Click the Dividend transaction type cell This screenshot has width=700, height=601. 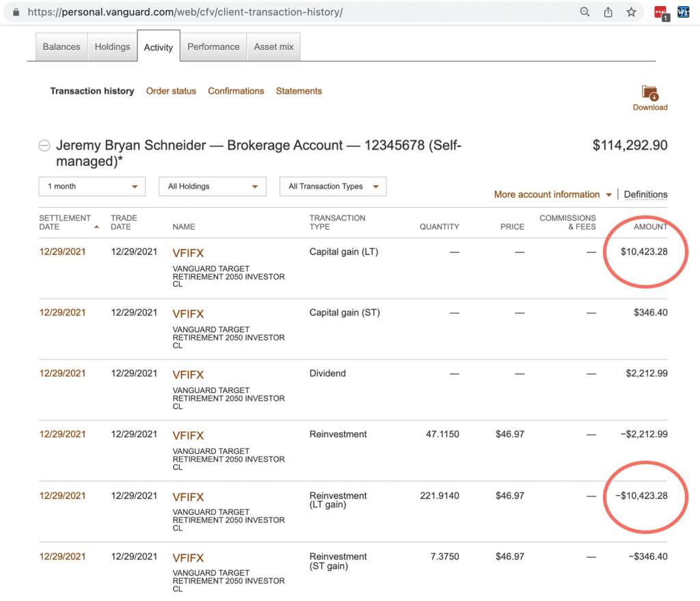(327, 373)
